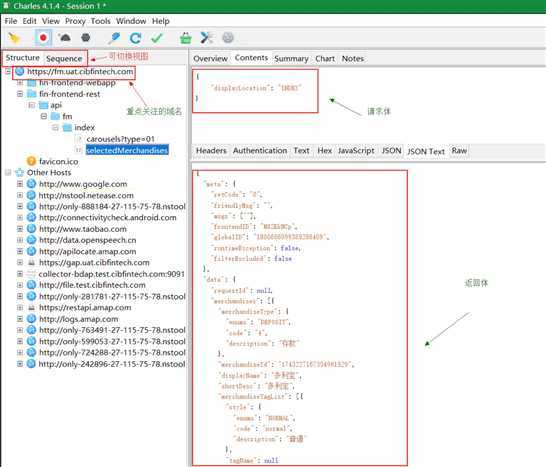Select the JSON response tab
The height and width of the screenshot is (467, 546).
point(391,151)
